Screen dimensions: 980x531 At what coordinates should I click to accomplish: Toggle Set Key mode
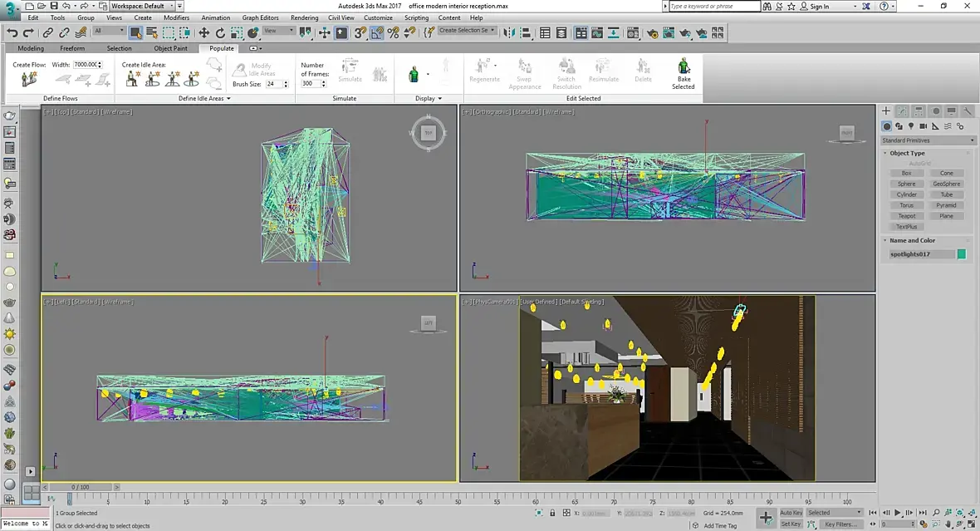coord(791,524)
